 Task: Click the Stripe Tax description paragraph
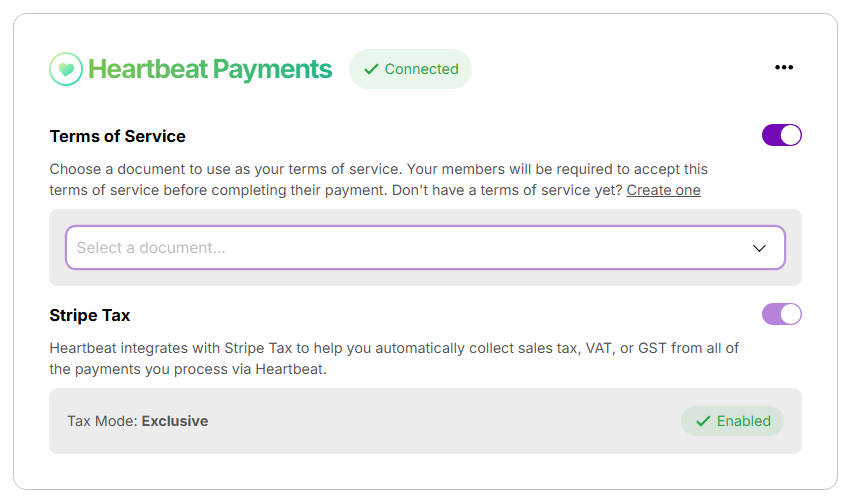pyautogui.click(x=394, y=358)
